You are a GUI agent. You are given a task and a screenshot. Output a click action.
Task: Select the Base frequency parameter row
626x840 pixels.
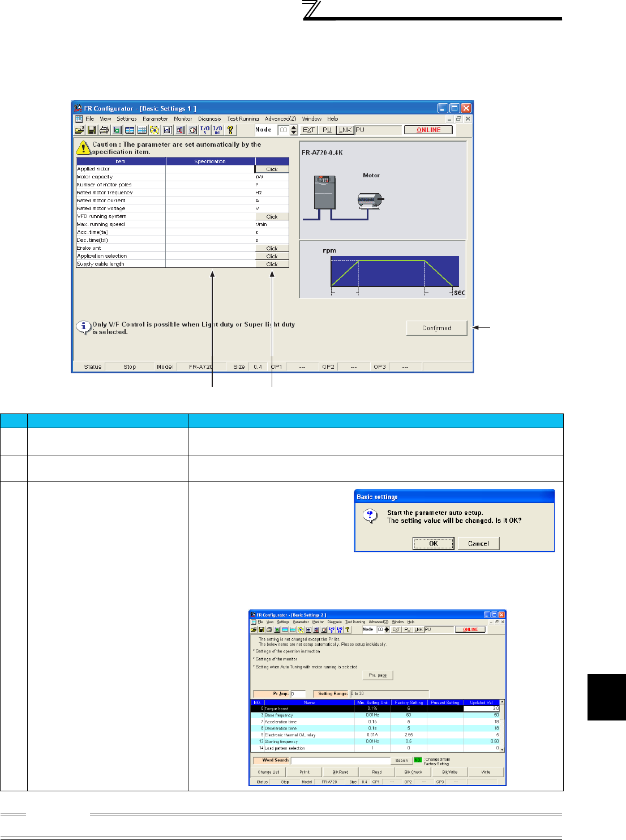pos(375,715)
